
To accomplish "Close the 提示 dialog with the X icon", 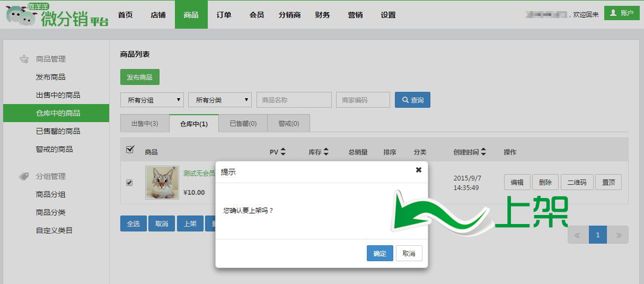I will [418, 170].
